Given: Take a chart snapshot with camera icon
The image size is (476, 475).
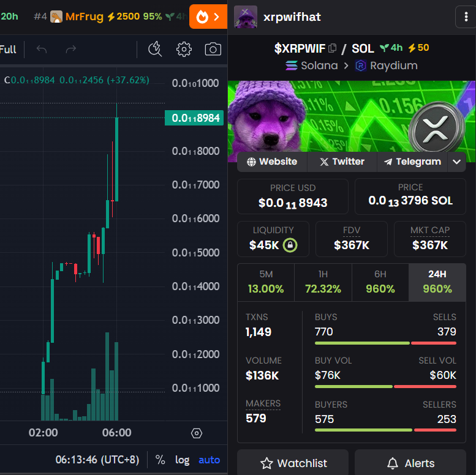Looking at the screenshot, I should coord(213,49).
